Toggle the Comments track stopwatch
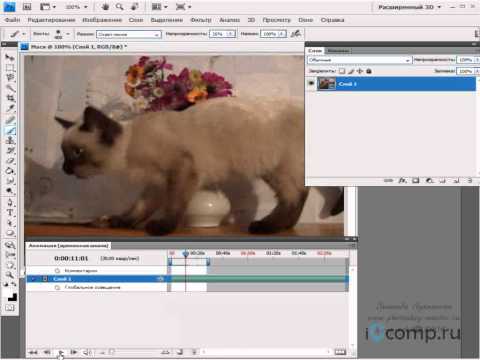Screen dimensions: 480x360 click(57, 270)
